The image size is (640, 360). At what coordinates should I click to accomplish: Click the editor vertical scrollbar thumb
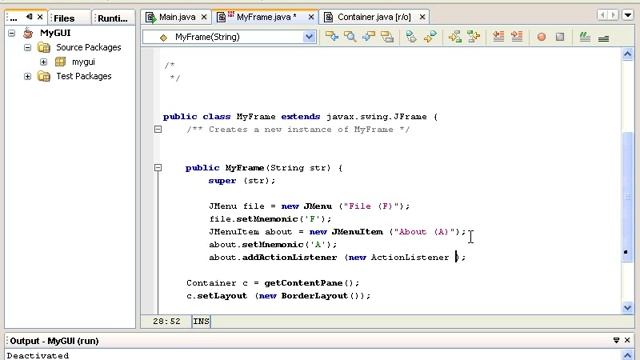tap(628, 198)
